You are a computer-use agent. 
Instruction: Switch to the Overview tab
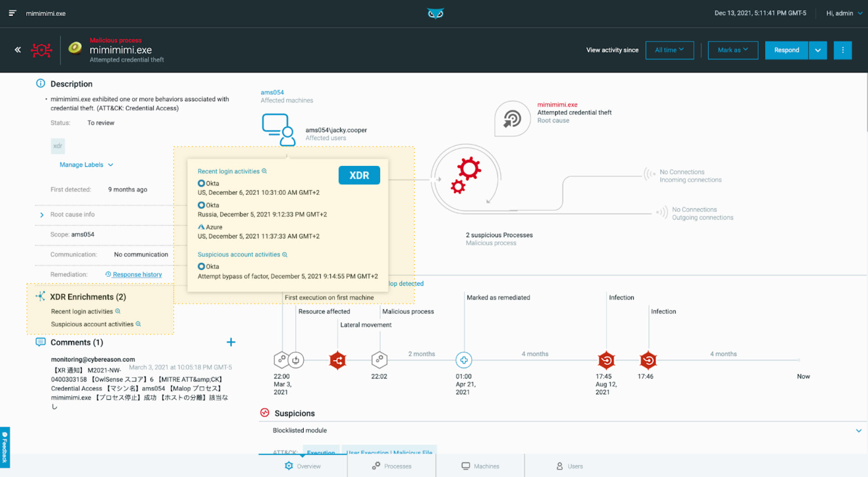click(302, 466)
